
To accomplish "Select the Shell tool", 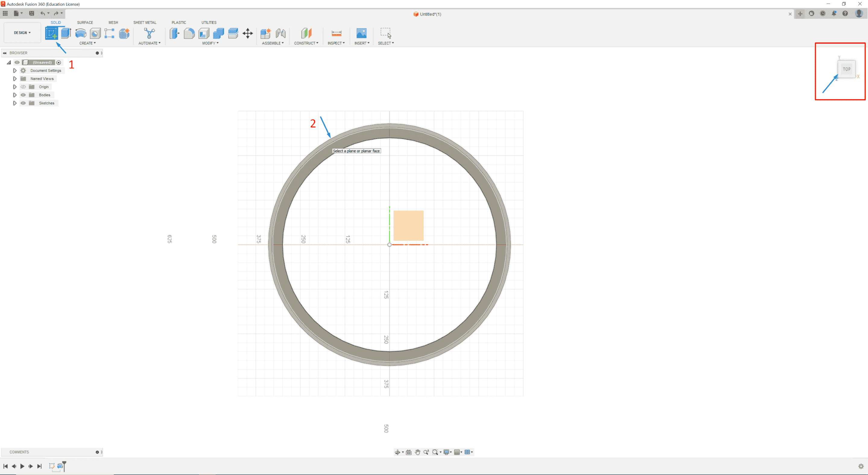I will click(204, 33).
